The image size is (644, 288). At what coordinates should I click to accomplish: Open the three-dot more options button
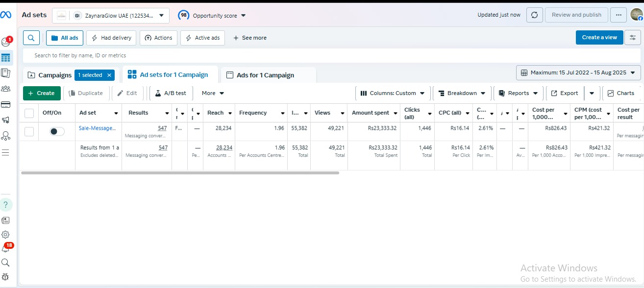coord(619,15)
